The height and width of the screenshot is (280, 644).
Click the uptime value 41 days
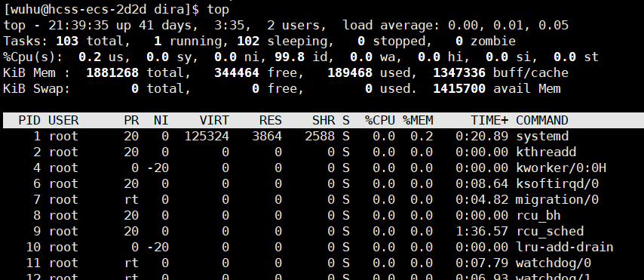(x=164, y=26)
